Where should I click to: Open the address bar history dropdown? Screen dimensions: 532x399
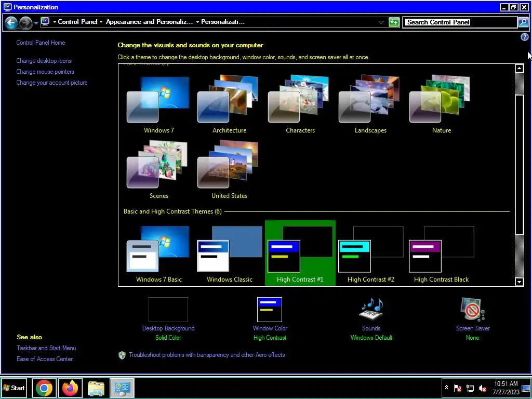pos(381,22)
